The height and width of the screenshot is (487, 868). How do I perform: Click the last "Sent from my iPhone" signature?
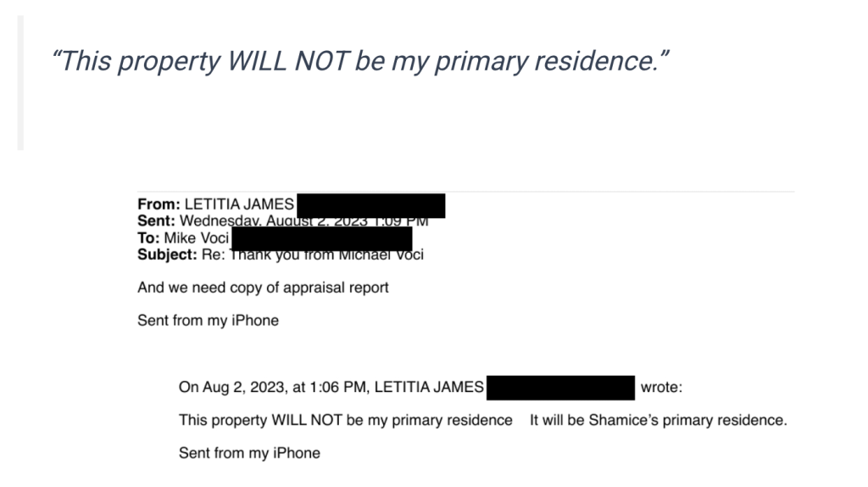point(249,453)
